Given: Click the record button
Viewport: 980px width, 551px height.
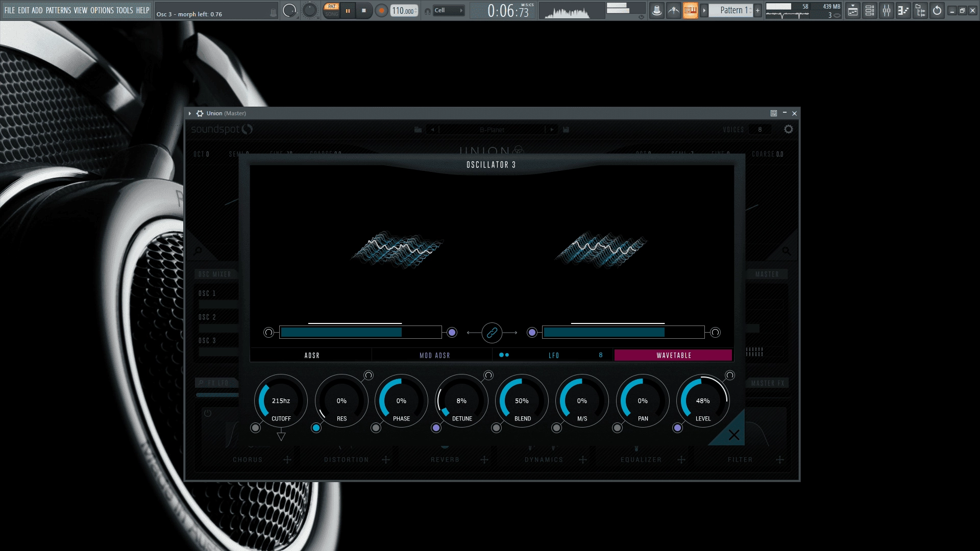Looking at the screenshot, I should 381,10.
